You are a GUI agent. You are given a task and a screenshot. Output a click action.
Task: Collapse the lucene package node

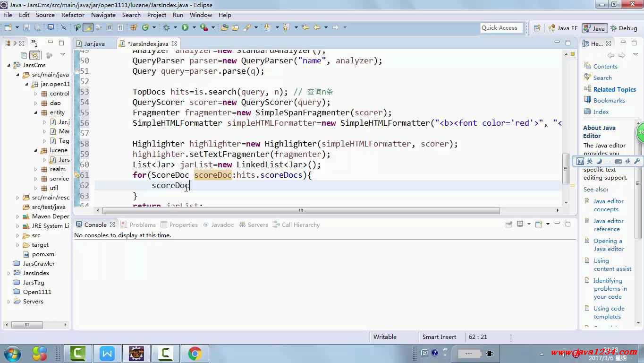pos(35,150)
